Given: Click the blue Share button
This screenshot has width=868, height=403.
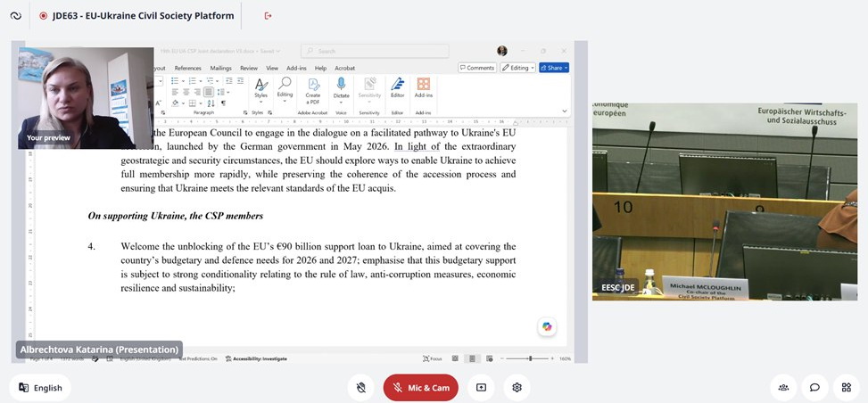Looking at the screenshot, I should 554,68.
